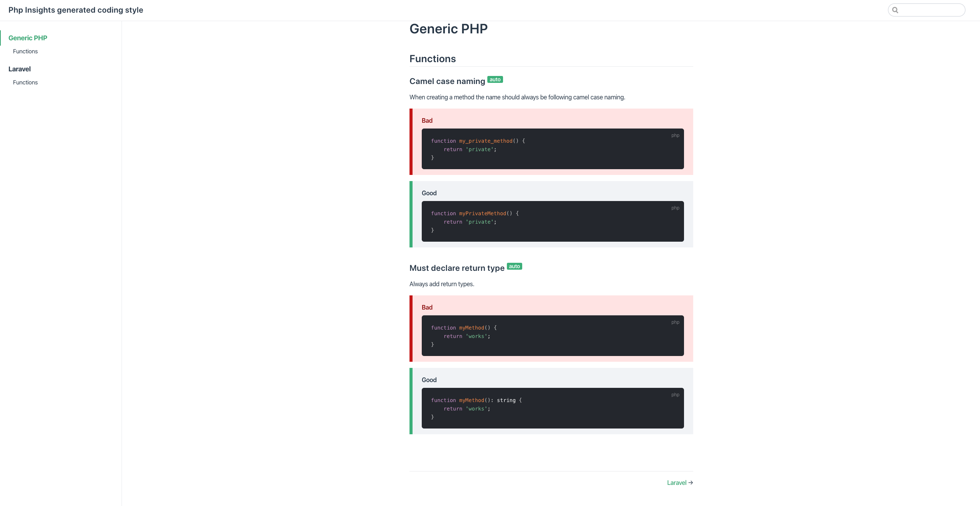Image resolution: width=980 pixels, height=506 pixels.
Task: Click the Camel case naming heading
Action: [x=447, y=81]
